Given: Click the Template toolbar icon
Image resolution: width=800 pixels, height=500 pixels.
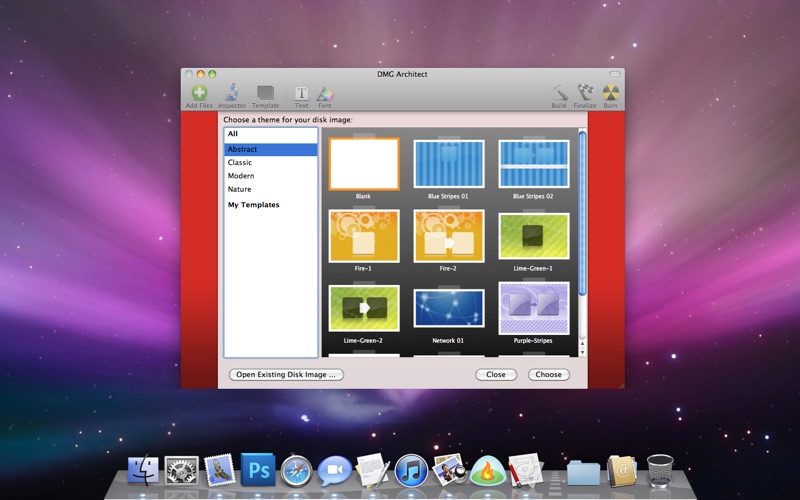Looking at the screenshot, I should click(x=265, y=93).
